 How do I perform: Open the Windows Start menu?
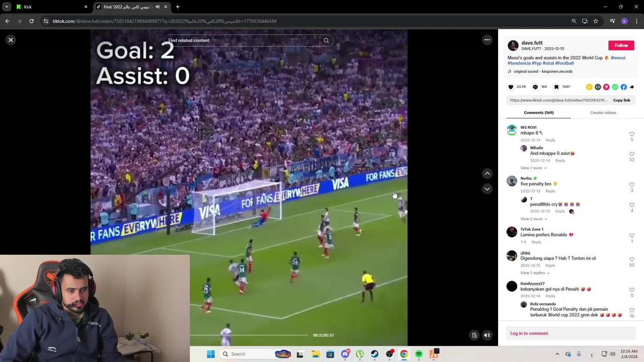[211, 354]
